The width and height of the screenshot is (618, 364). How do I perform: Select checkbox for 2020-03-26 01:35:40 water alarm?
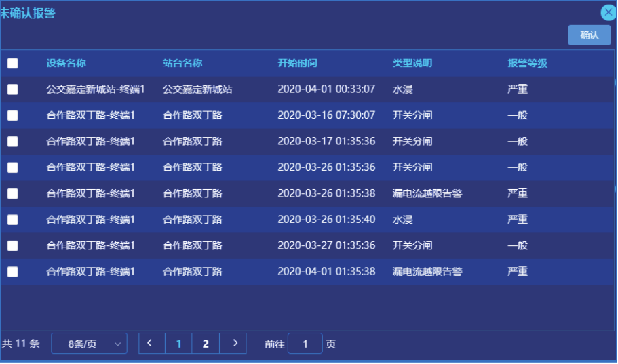pyautogui.click(x=13, y=220)
